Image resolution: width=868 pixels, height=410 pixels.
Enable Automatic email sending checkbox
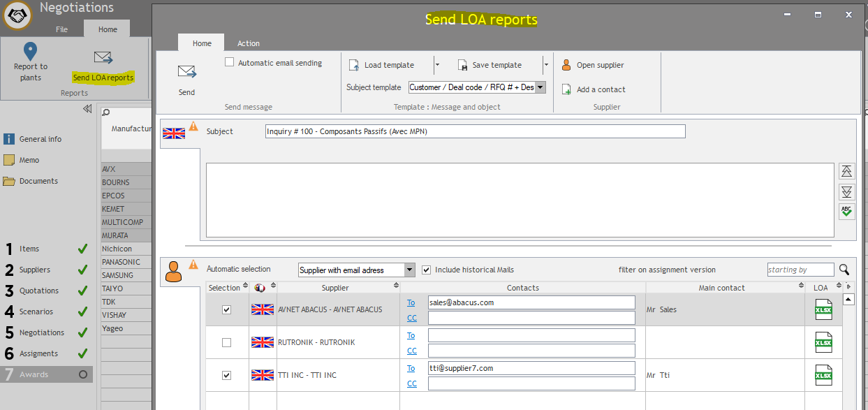point(229,62)
